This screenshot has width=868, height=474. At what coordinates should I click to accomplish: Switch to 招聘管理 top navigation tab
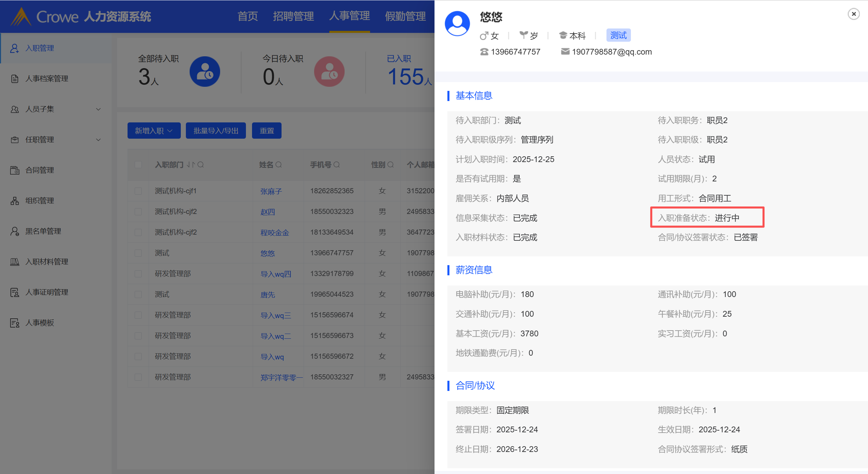(x=293, y=16)
